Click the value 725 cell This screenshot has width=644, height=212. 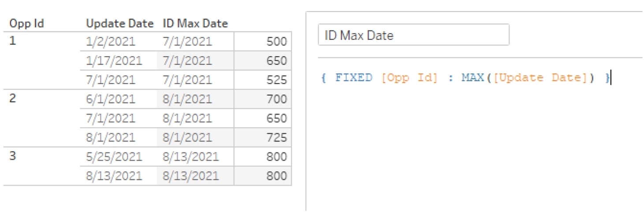click(263, 137)
